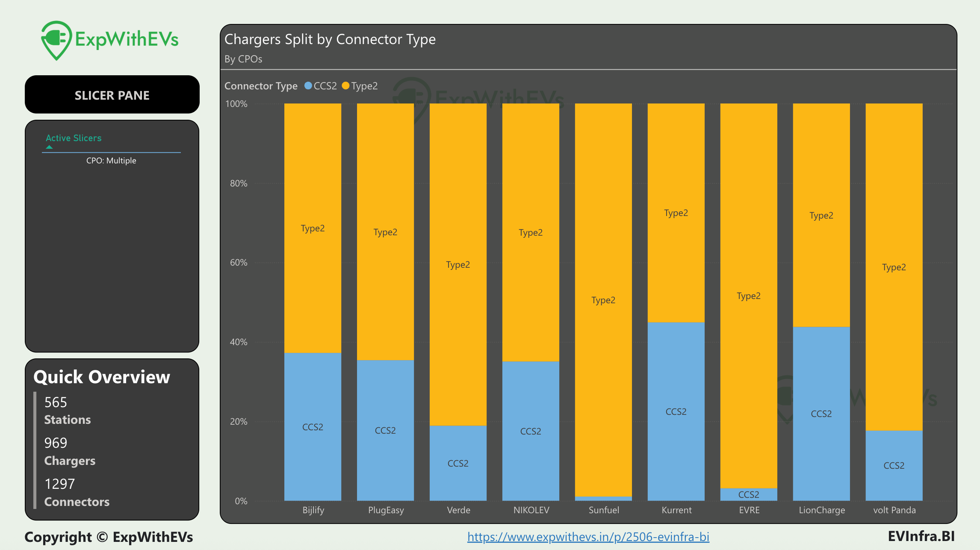The width and height of the screenshot is (980, 550).
Task: Click the yellow Type2 legend marker
Action: coord(345,86)
